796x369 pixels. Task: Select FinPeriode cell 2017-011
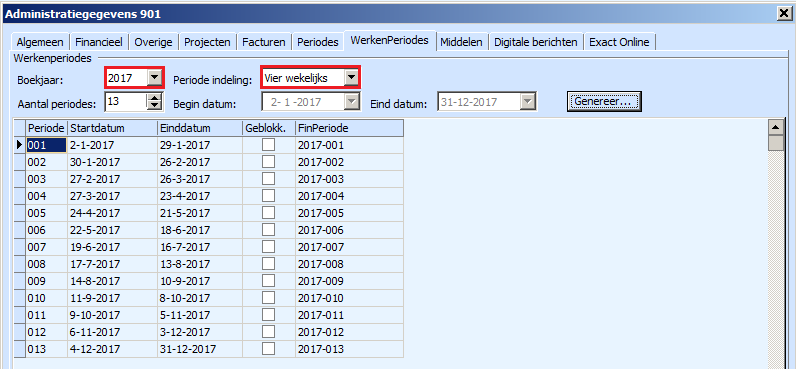349,315
